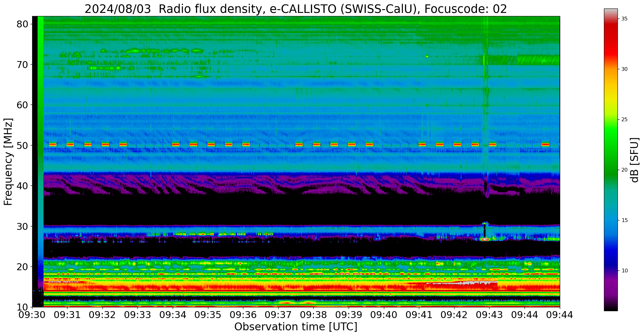Viewport: 644px width, 336px height.
Task: Click the 70 MHz frequency tick label
Action: point(23,65)
